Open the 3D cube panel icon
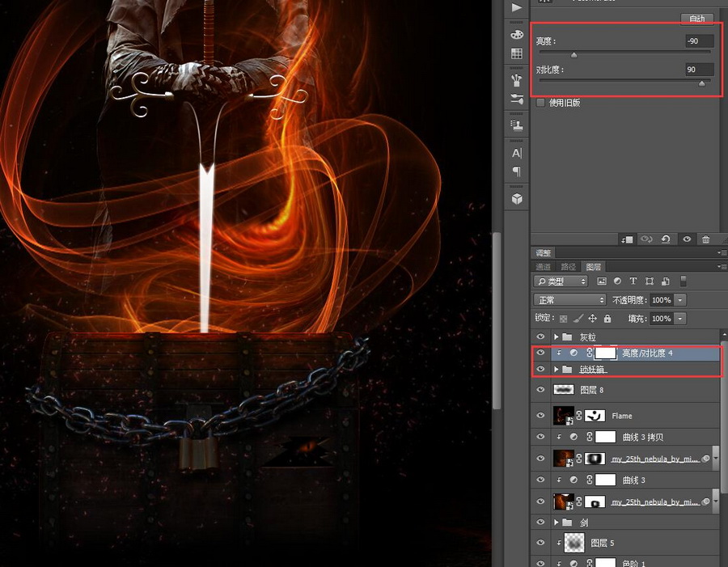The width and height of the screenshot is (728, 567). click(516, 198)
